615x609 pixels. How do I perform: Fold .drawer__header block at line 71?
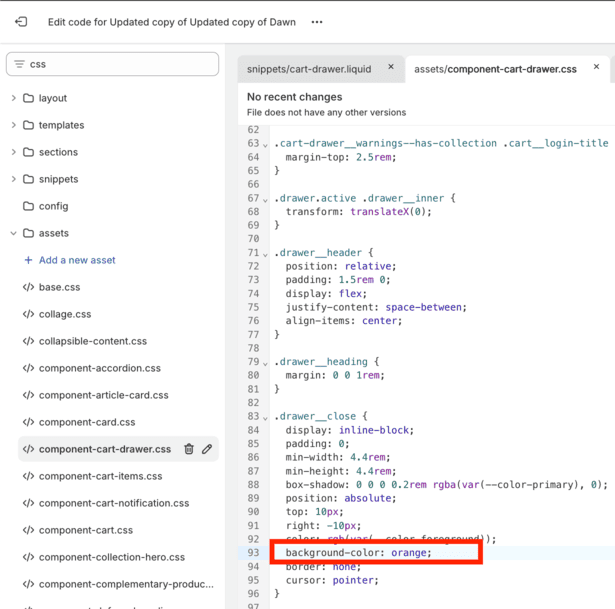pos(265,255)
